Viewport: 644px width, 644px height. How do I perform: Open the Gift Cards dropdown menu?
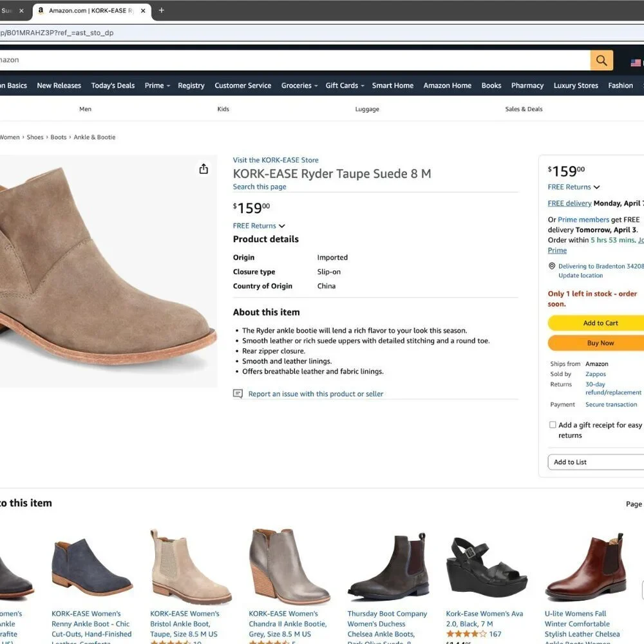345,86
